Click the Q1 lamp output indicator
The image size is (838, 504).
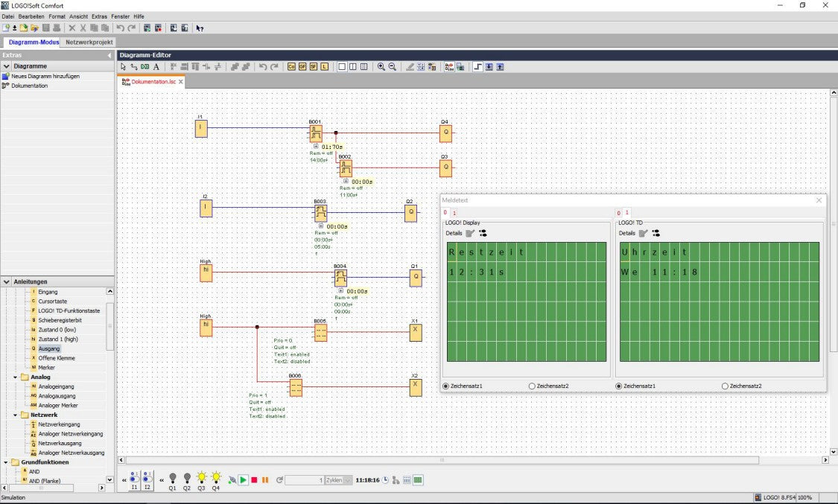click(172, 480)
